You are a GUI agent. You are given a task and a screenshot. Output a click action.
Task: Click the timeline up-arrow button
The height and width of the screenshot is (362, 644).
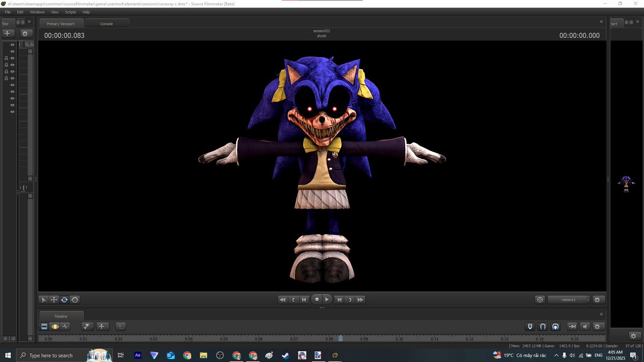click(120, 326)
